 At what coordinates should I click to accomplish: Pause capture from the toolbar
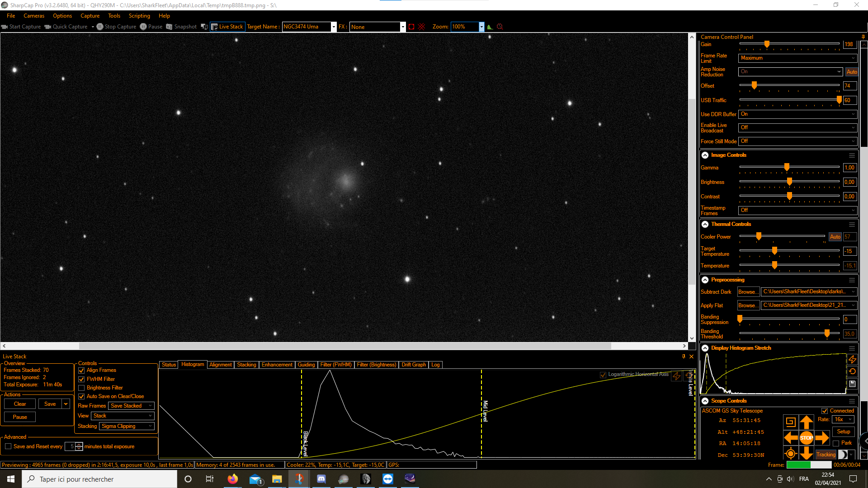coord(151,27)
